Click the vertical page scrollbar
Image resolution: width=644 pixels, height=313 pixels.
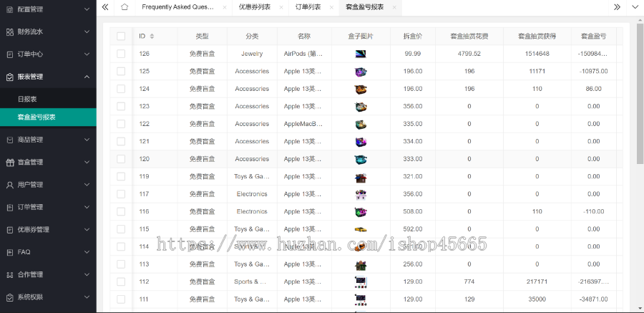click(x=640, y=92)
